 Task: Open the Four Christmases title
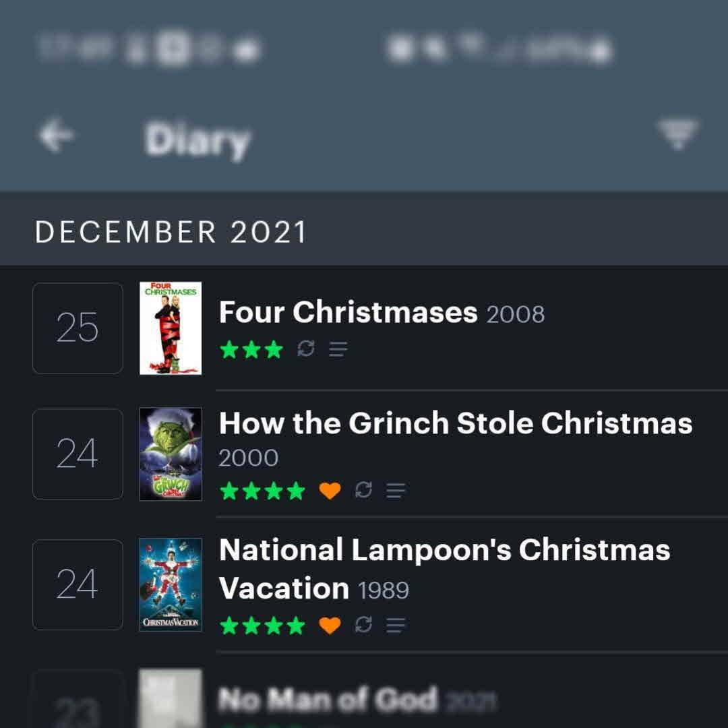[348, 313]
